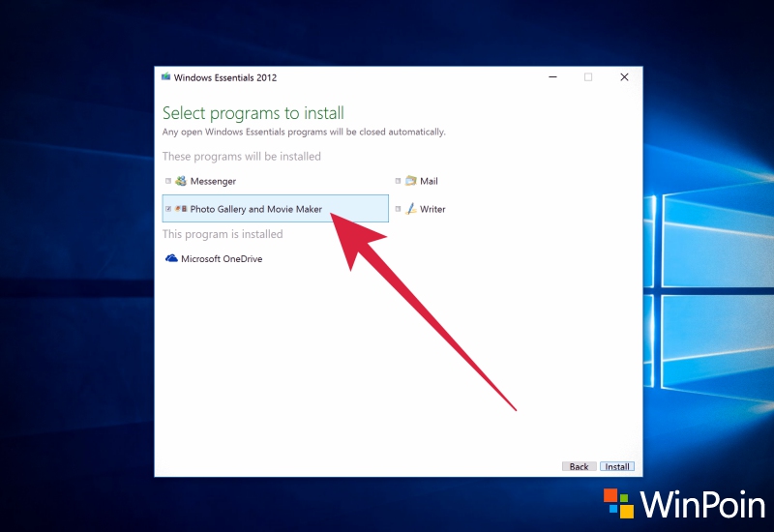Click the Mail envelope icon
The height and width of the screenshot is (532, 774).
410,181
